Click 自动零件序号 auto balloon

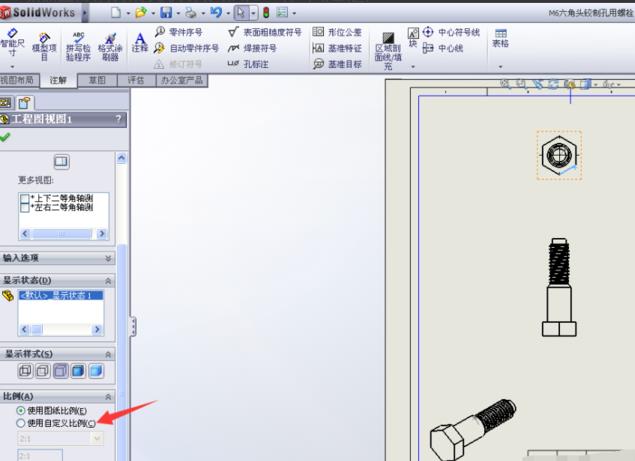pyautogui.click(x=187, y=48)
